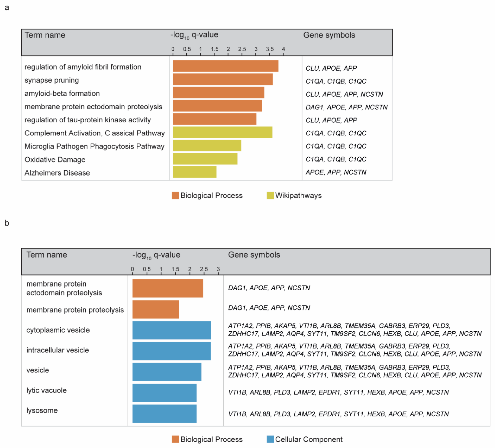
Task: Click the yellow Wikipathways legend swatch
Action: pos(270,195)
